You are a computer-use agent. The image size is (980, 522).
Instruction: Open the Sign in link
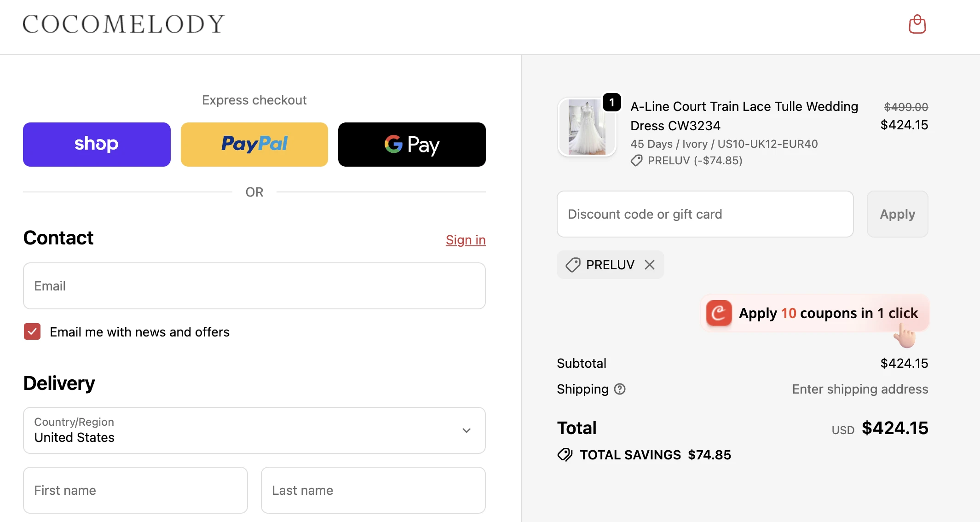coord(466,240)
